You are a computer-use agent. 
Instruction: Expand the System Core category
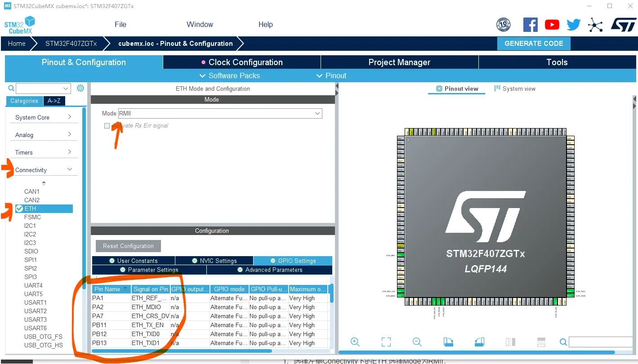44,117
